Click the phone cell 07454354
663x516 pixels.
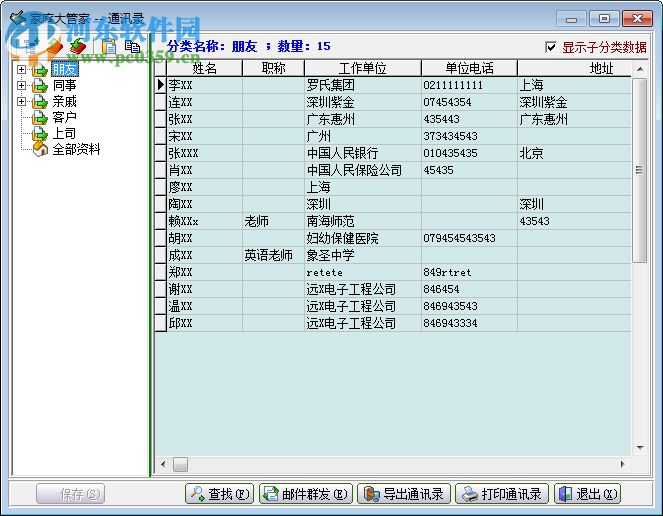click(469, 102)
